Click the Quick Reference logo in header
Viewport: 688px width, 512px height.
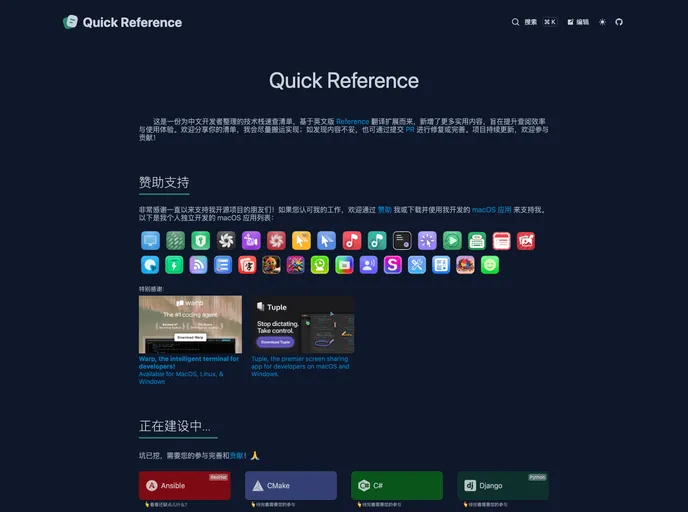(x=122, y=22)
